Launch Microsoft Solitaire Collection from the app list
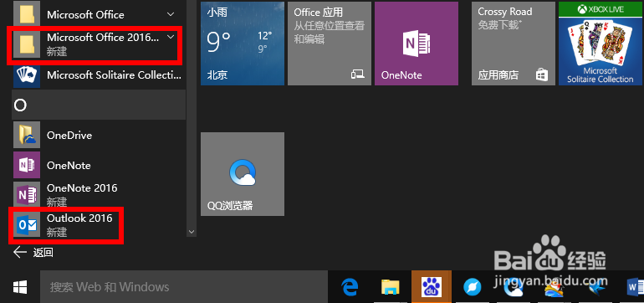644x303 pixels. click(x=99, y=74)
